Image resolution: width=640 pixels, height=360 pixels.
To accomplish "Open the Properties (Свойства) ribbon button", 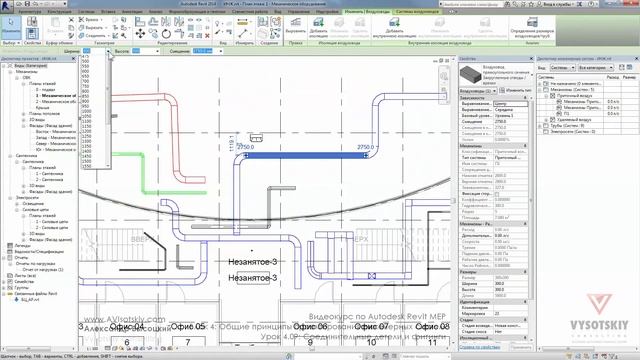I will (32, 33).
